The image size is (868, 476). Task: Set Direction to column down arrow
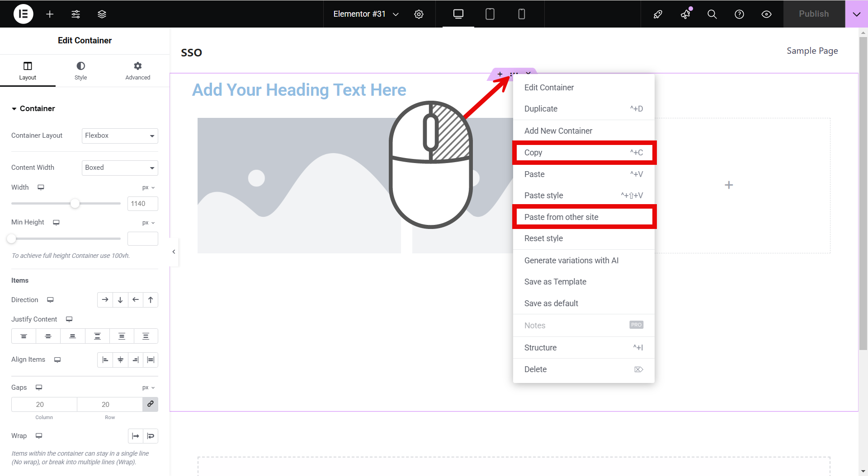point(120,300)
